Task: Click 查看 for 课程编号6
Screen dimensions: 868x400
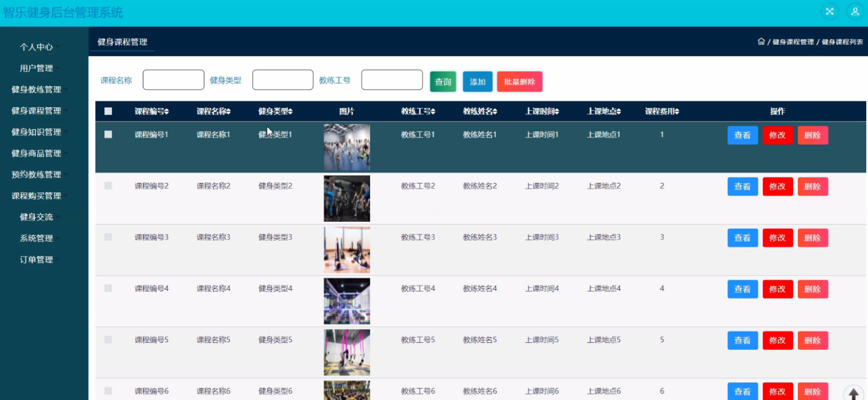Action: click(742, 391)
